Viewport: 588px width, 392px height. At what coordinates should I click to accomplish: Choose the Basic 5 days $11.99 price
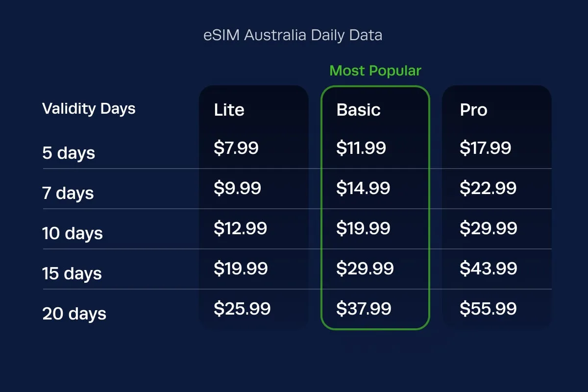click(361, 148)
